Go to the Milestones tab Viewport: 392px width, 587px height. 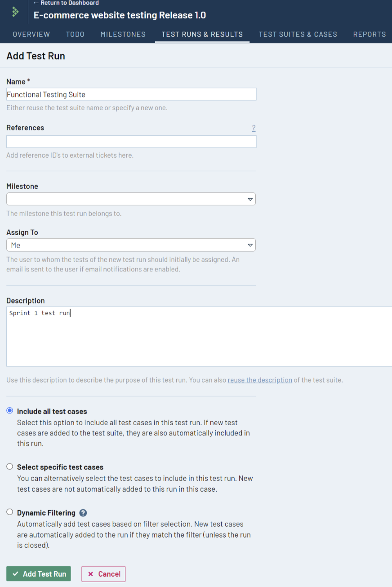[123, 34]
